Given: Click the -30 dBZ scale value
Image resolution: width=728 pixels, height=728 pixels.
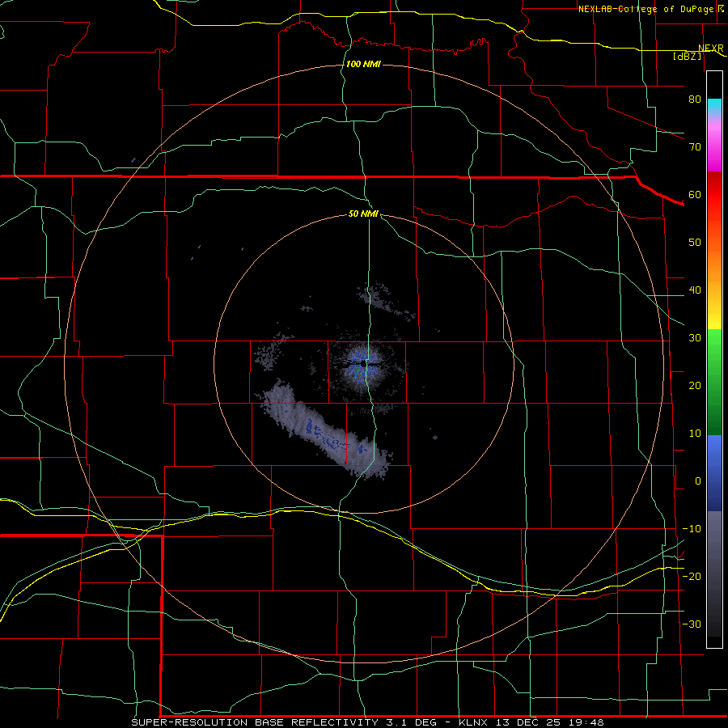Looking at the screenshot, I should pos(692,624).
